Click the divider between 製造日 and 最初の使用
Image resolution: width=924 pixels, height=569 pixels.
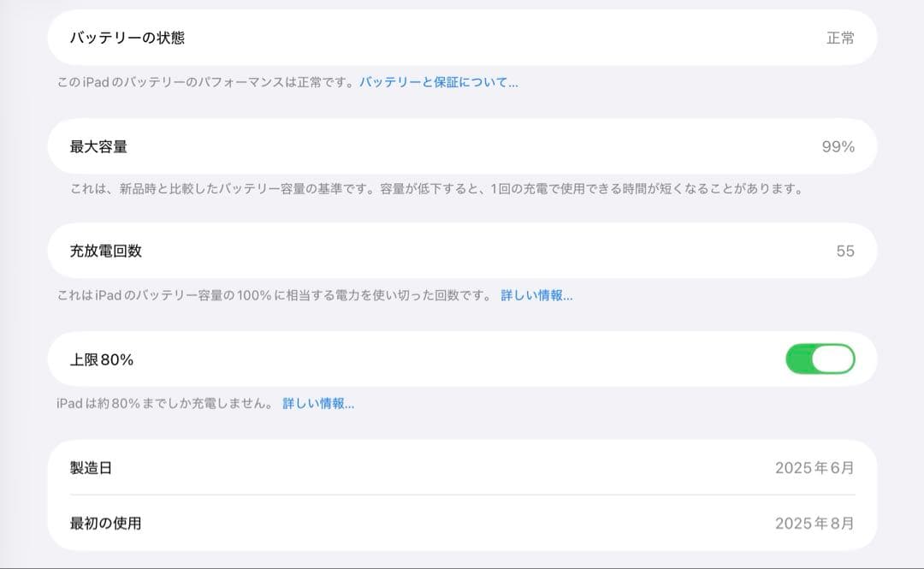point(462,495)
